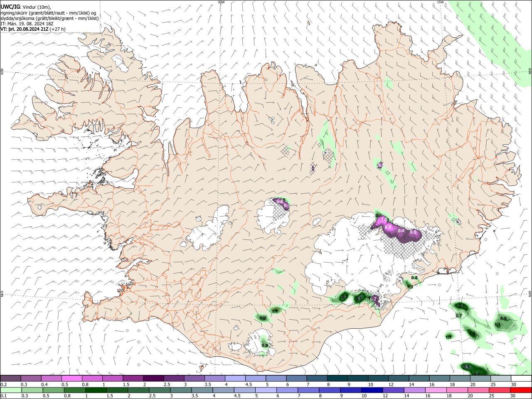Click the "15W" longitude label at top
Screen dimensions: 532x399
(440, 2)
